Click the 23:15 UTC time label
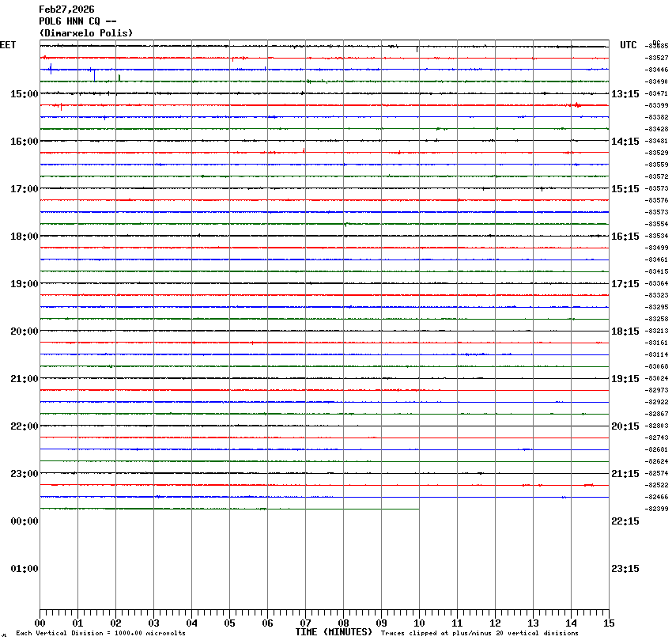This screenshot has width=672, height=644. pyautogui.click(x=625, y=569)
